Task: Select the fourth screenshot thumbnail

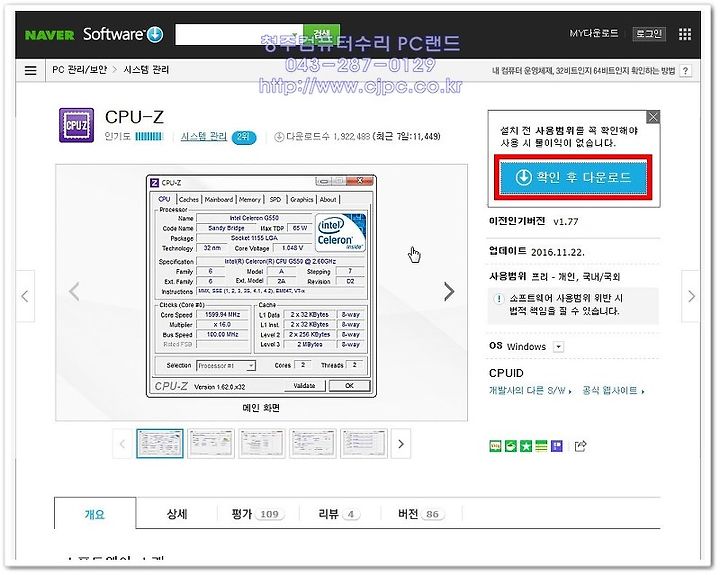Action: (x=313, y=444)
